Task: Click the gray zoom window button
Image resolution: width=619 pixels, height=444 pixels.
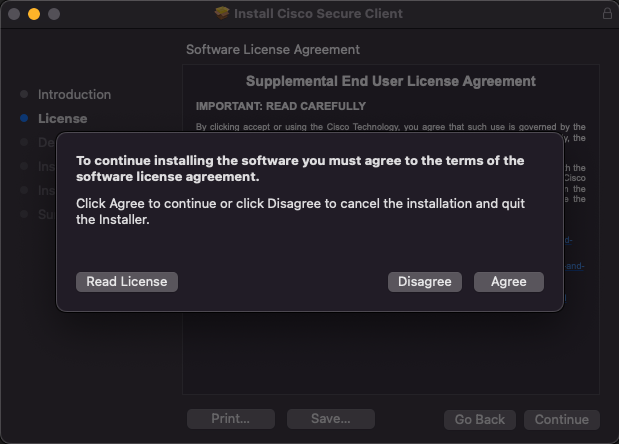Action: coord(53,14)
